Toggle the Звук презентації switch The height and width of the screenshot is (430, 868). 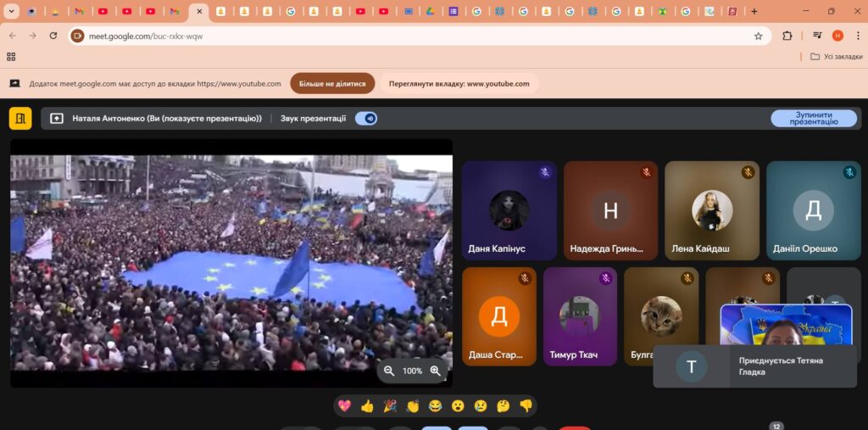click(366, 118)
